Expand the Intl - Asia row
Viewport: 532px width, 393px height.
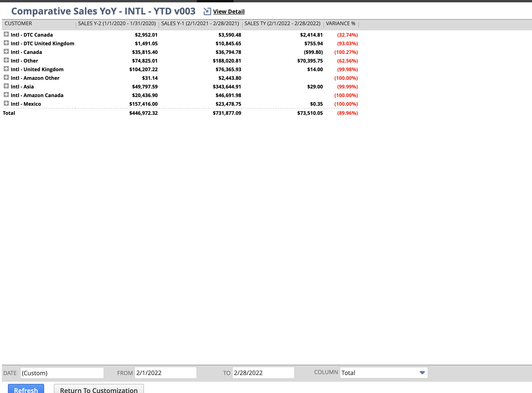coord(7,86)
